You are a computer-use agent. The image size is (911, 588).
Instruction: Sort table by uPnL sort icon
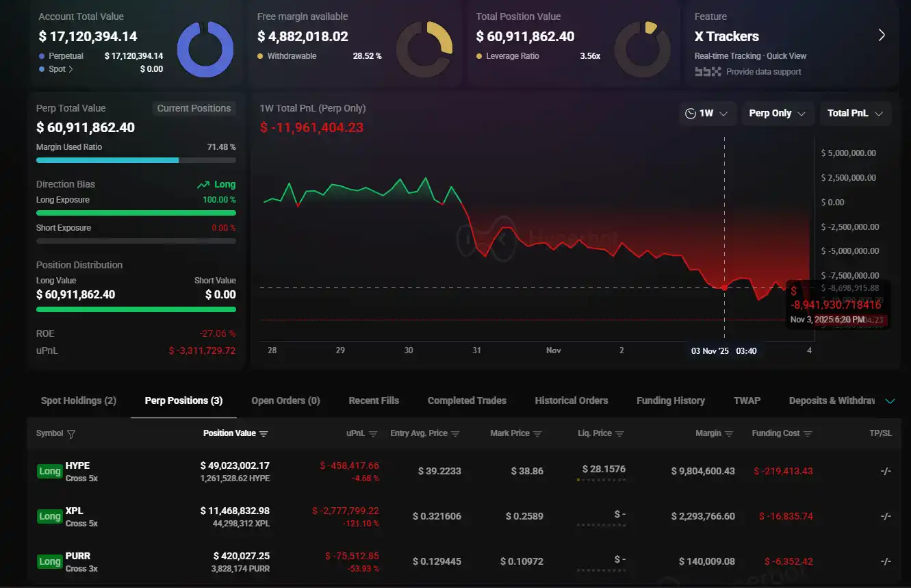click(x=373, y=434)
